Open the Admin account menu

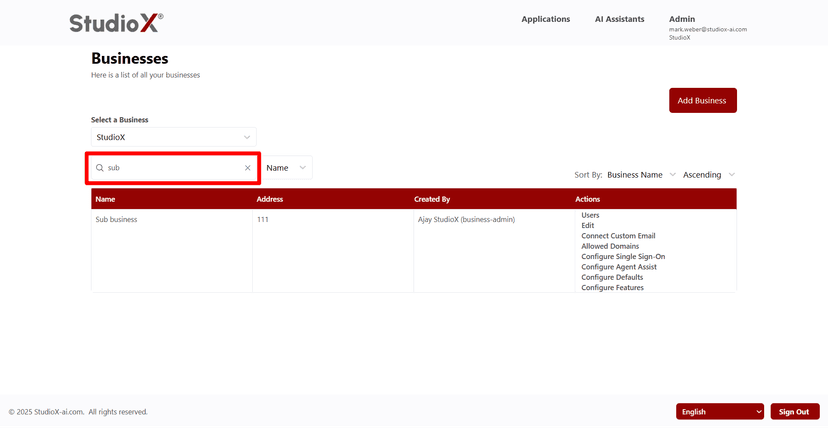click(x=682, y=19)
